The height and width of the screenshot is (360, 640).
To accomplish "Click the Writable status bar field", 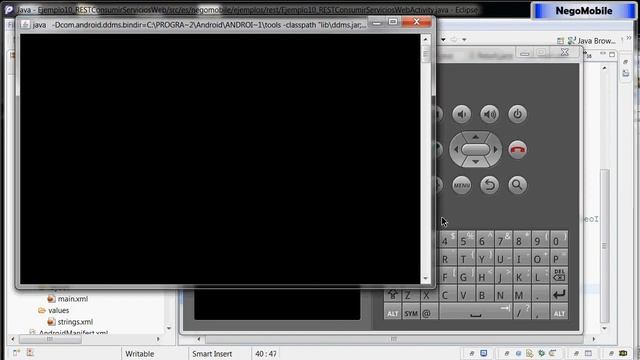I will [140, 354].
